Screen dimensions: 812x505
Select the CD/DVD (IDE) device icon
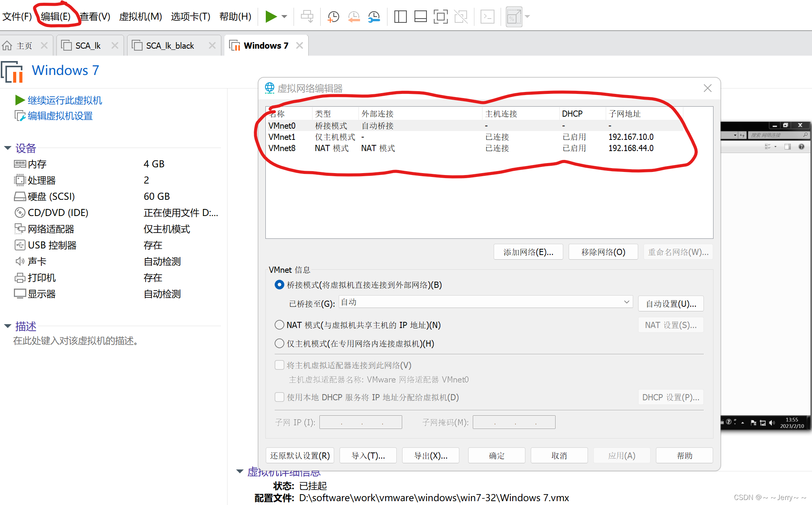pyautogui.click(x=20, y=213)
